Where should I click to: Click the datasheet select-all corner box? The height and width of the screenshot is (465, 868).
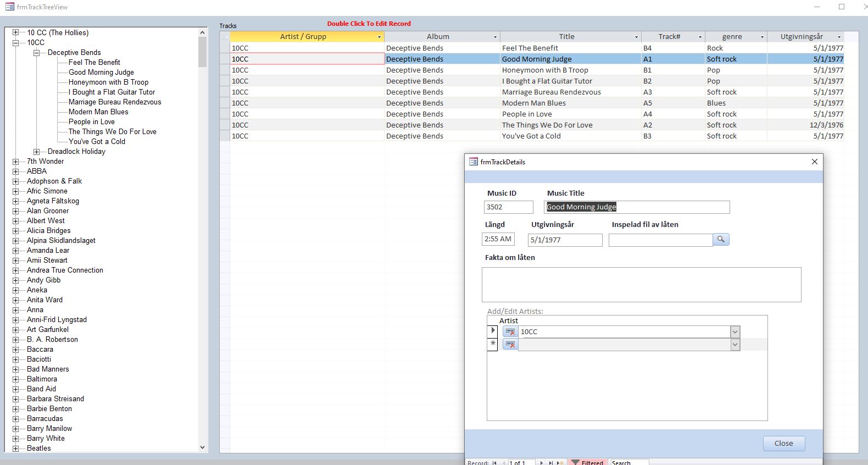pyautogui.click(x=225, y=37)
